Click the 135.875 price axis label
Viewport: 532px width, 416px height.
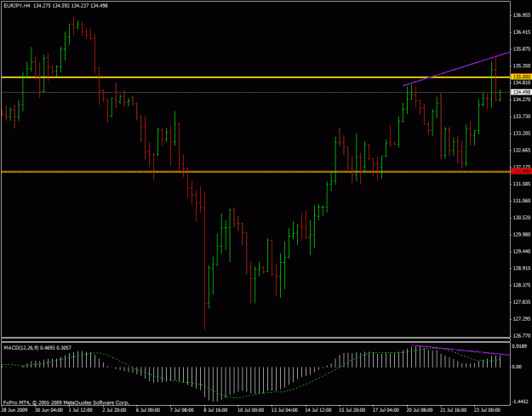(522, 49)
